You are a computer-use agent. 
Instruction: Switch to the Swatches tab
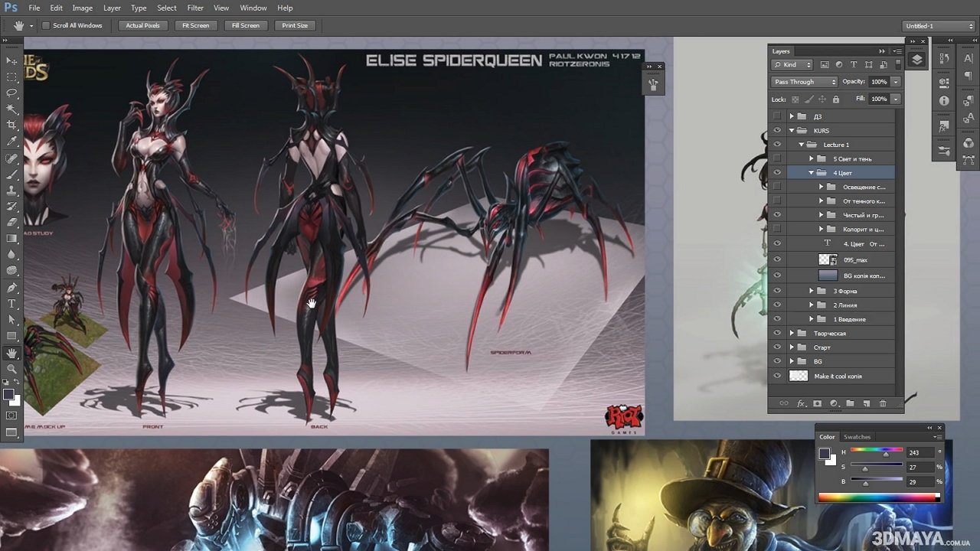point(857,437)
